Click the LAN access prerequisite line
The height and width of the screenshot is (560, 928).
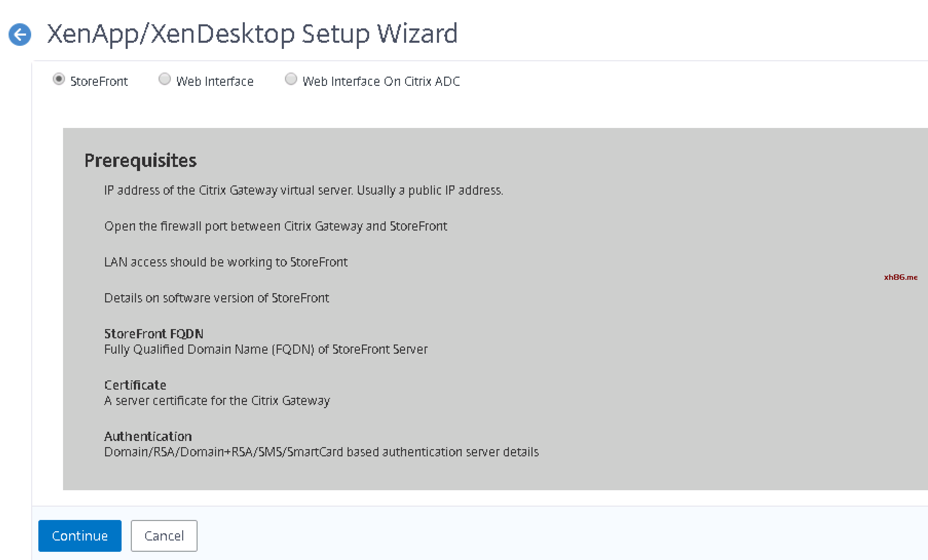(x=226, y=262)
